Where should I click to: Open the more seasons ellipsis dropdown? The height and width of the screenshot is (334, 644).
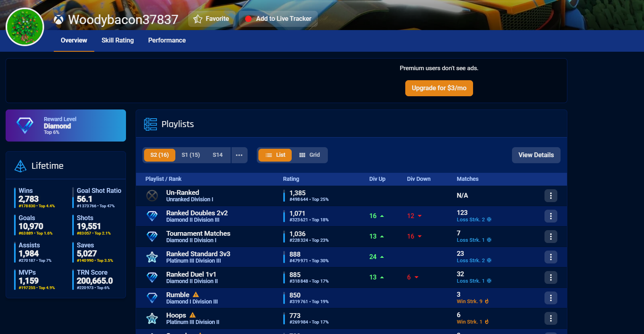tap(239, 155)
